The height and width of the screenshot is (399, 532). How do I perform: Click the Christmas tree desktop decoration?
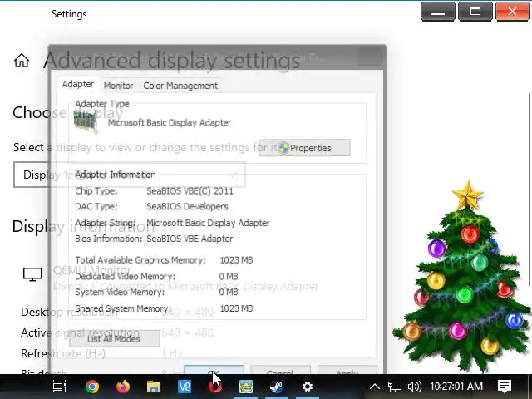coord(462,278)
